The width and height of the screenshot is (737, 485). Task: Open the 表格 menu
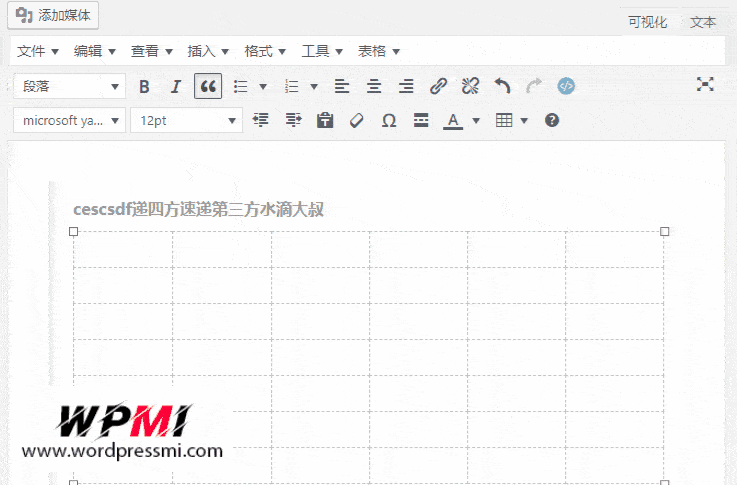point(379,51)
